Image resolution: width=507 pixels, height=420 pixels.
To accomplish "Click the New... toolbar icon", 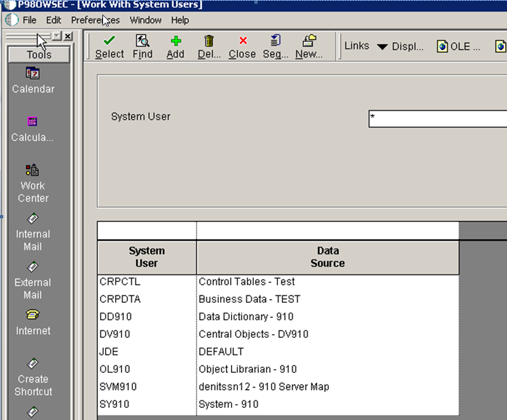I will 309,41.
